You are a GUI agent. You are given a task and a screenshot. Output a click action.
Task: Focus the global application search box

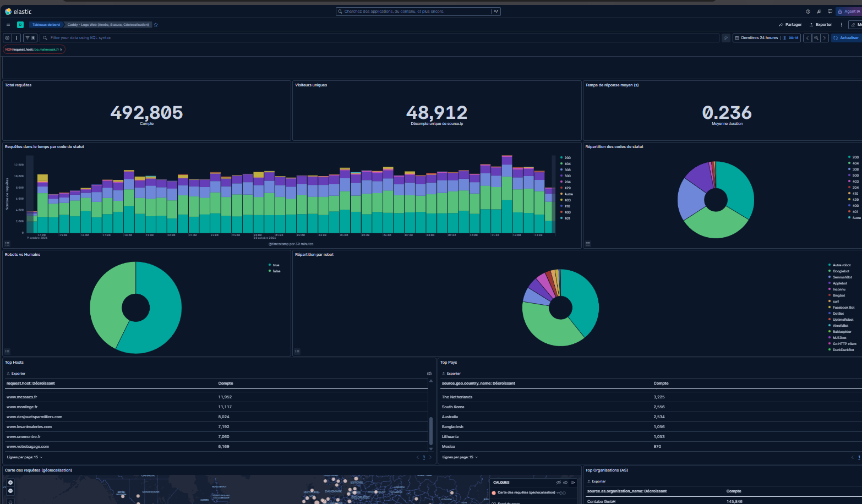[x=418, y=12]
